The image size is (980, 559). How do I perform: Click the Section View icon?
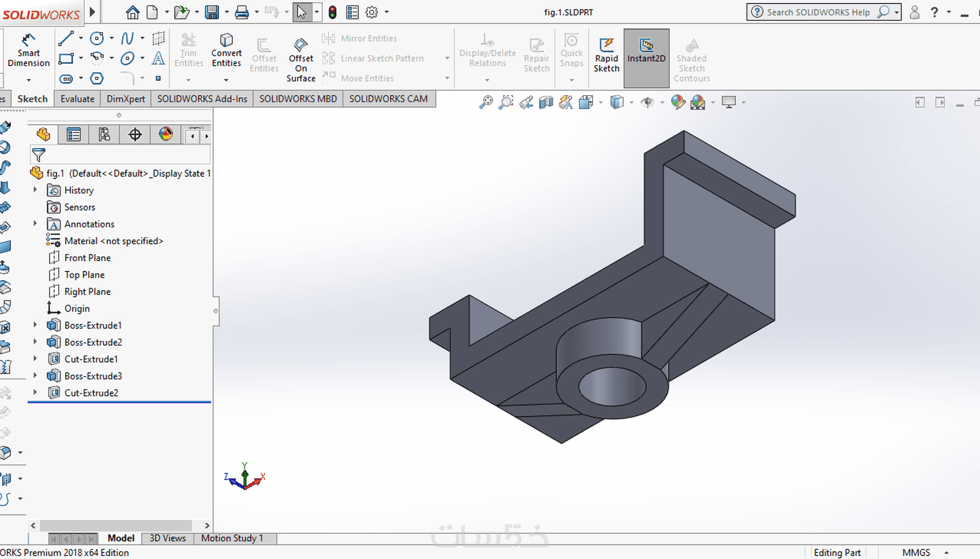click(x=545, y=103)
